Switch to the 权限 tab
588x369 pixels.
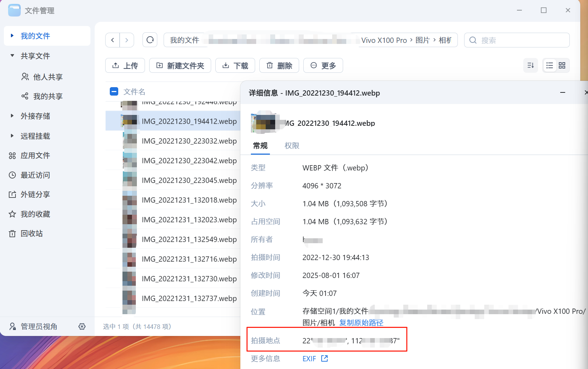coord(292,146)
